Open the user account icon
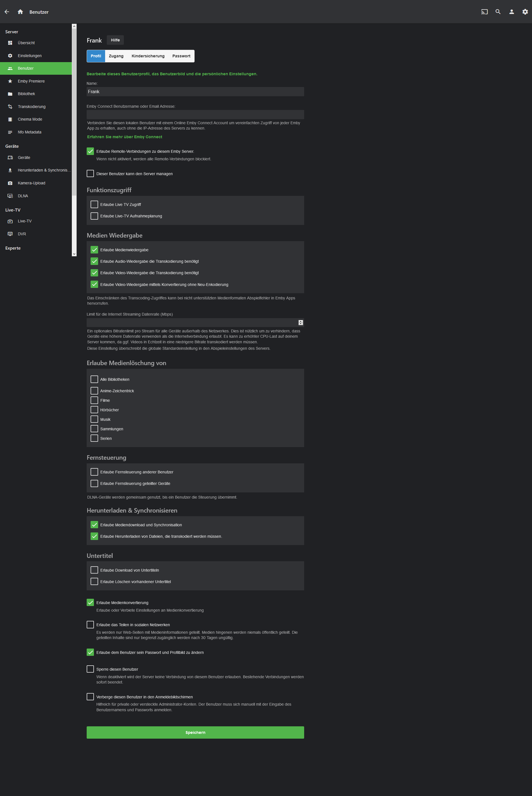This screenshot has height=796, width=532. coord(511,12)
